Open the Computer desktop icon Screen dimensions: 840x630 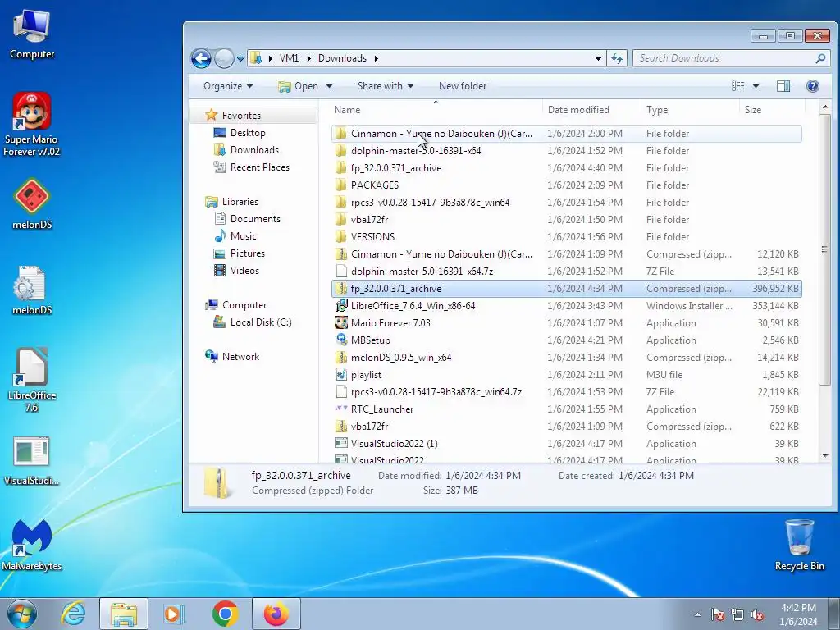[32, 33]
